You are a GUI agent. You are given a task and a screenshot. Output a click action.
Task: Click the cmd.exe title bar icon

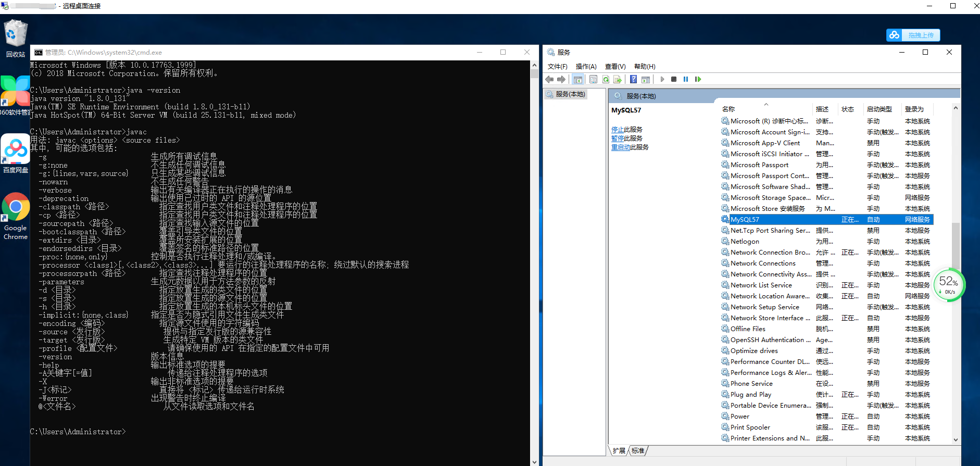[x=39, y=52]
